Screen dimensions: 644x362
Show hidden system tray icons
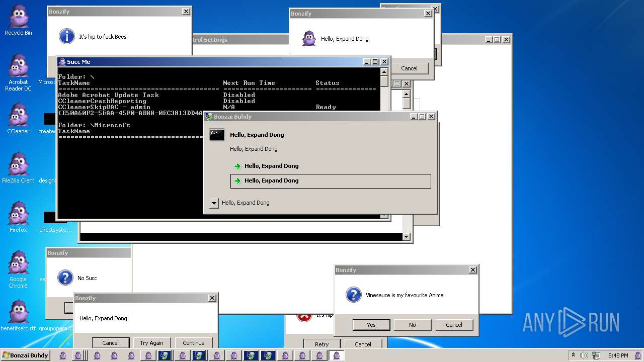pyautogui.click(x=573, y=355)
